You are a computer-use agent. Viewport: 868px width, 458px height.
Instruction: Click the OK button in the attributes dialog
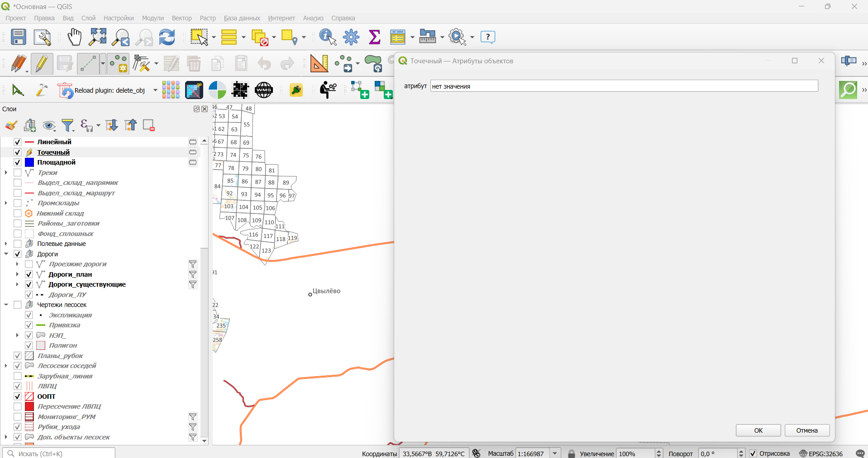point(758,430)
